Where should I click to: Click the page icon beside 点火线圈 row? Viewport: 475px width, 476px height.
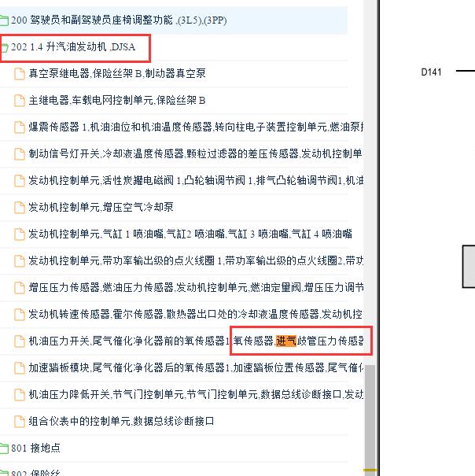(x=20, y=261)
